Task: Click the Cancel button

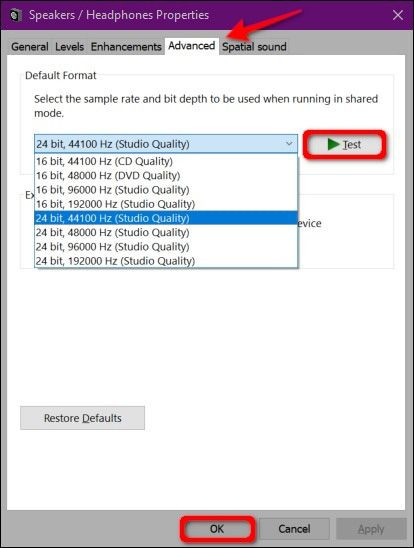Action: [294, 529]
